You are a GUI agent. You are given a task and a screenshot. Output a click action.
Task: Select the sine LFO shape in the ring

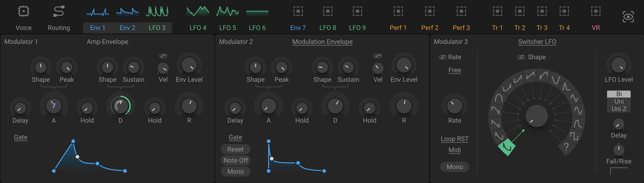click(578, 110)
